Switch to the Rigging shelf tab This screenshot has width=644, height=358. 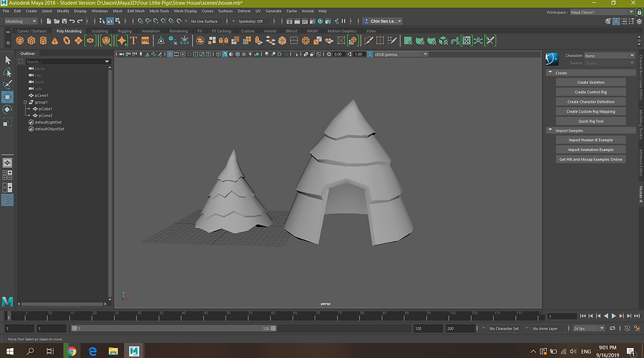tap(125, 31)
